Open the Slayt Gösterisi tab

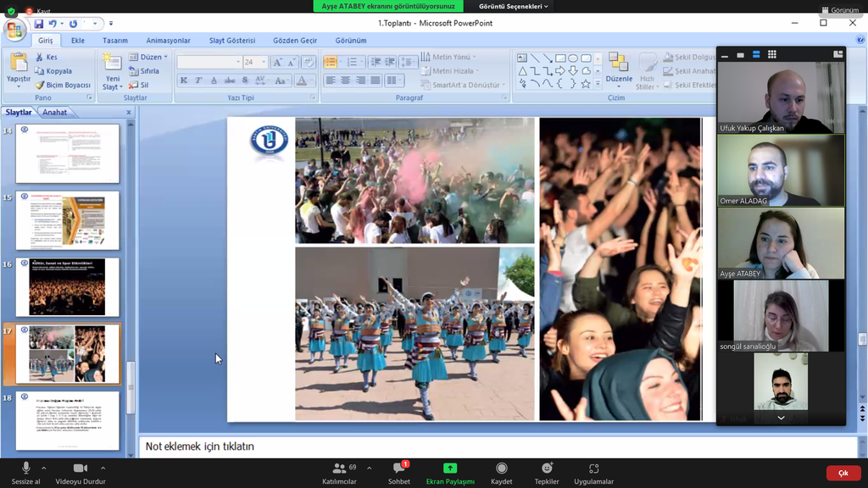(232, 41)
